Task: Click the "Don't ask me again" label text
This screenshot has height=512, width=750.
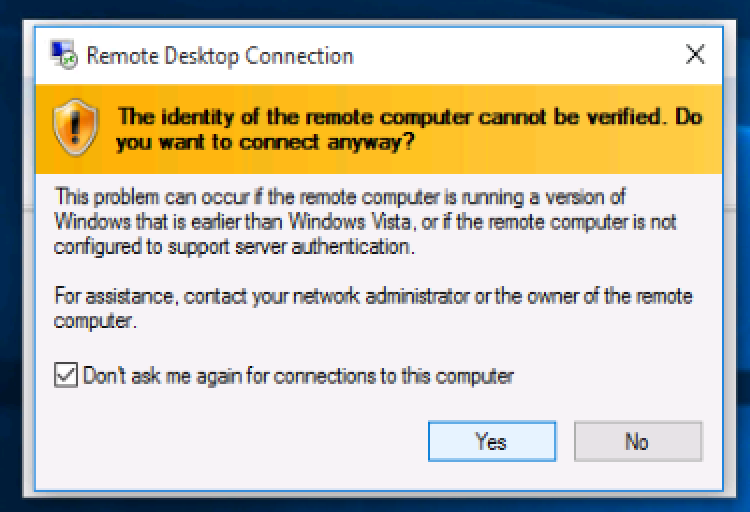Action: pos(298,377)
